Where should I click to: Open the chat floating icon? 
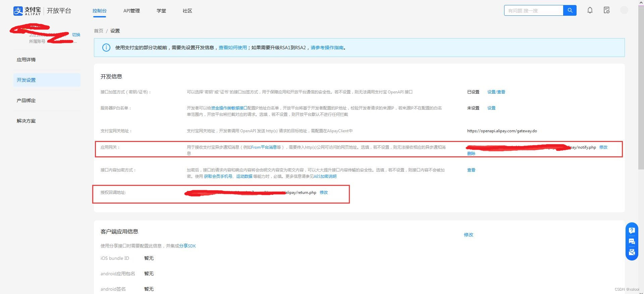632,241
